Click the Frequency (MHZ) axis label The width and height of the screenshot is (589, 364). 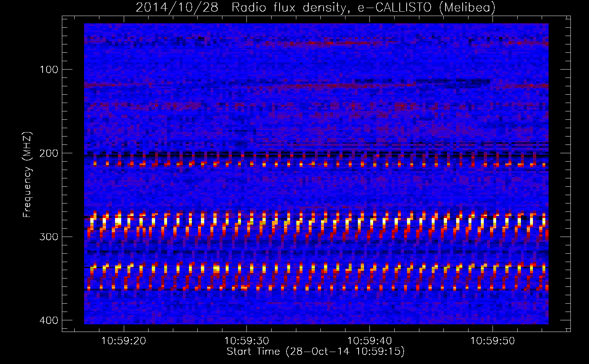click(x=28, y=175)
